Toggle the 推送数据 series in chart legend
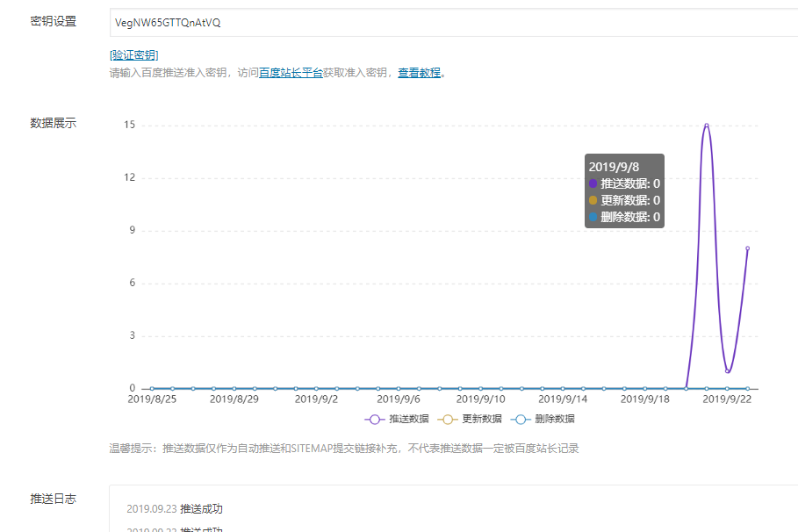The width and height of the screenshot is (798, 532). tap(399, 419)
